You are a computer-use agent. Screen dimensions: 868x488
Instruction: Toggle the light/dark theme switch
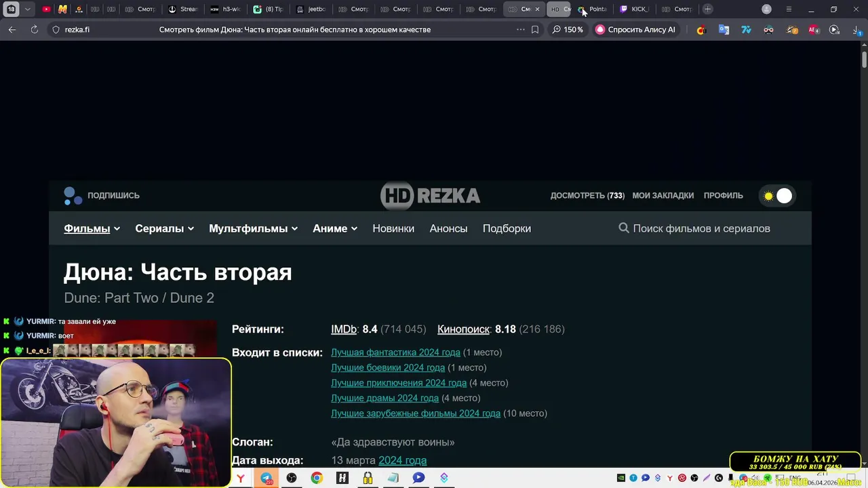coord(777,196)
